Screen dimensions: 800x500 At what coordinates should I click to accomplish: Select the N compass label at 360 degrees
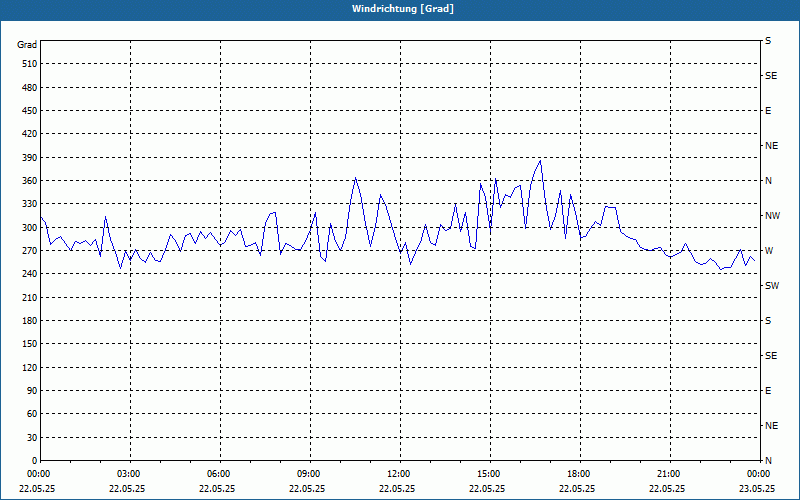pyautogui.click(x=768, y=181)
